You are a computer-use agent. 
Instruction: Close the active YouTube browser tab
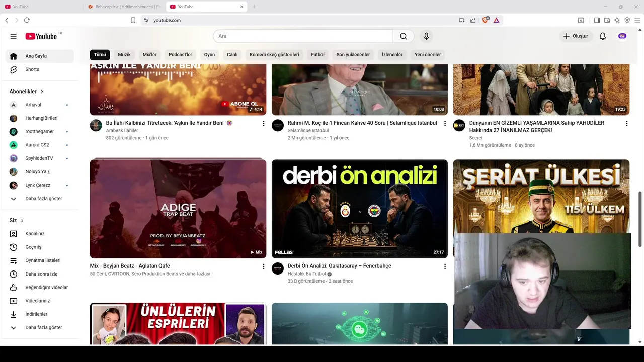(x=242, y=7)
